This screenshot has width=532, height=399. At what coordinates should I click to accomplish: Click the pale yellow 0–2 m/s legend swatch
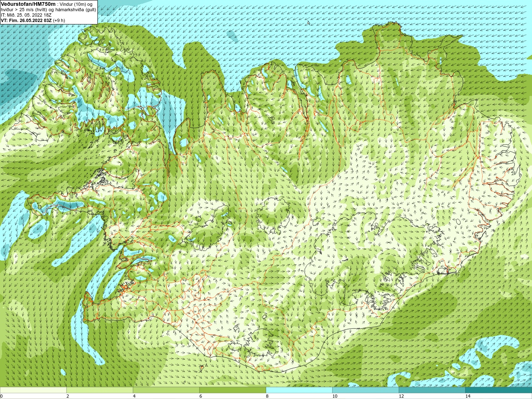[33, 390]
